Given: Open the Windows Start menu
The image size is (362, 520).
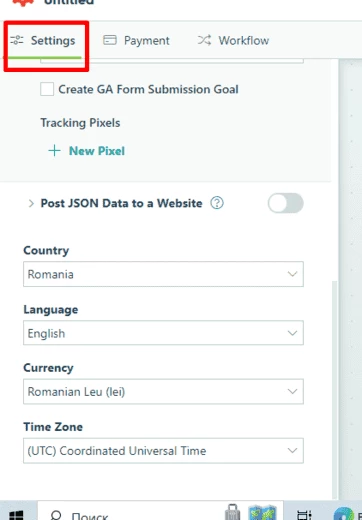Looking at the screenshot, I should [16, 514].
